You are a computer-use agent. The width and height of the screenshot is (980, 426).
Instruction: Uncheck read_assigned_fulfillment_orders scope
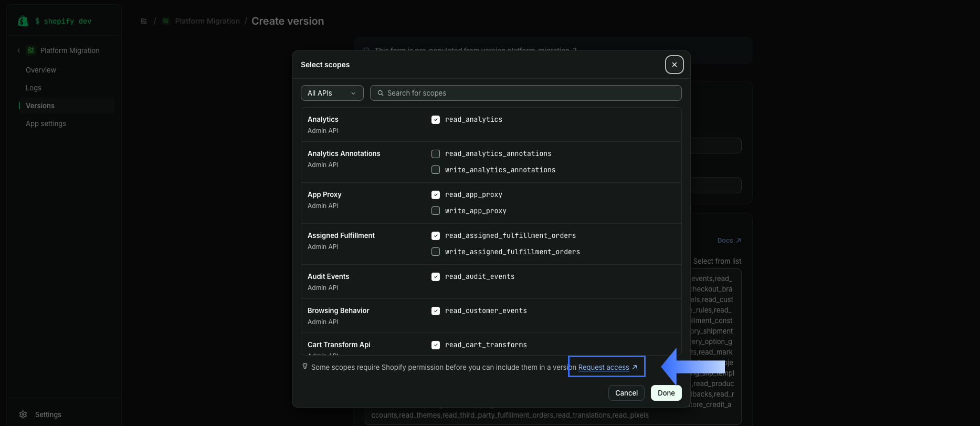[x=436, y=236]
